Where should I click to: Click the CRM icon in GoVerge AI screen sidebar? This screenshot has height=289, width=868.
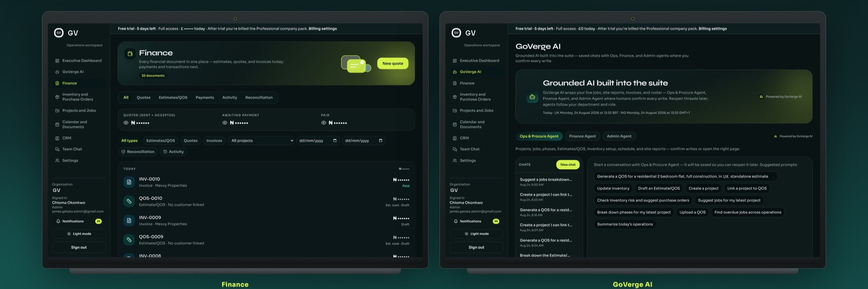pyautogui.click(x=455, y=138)
